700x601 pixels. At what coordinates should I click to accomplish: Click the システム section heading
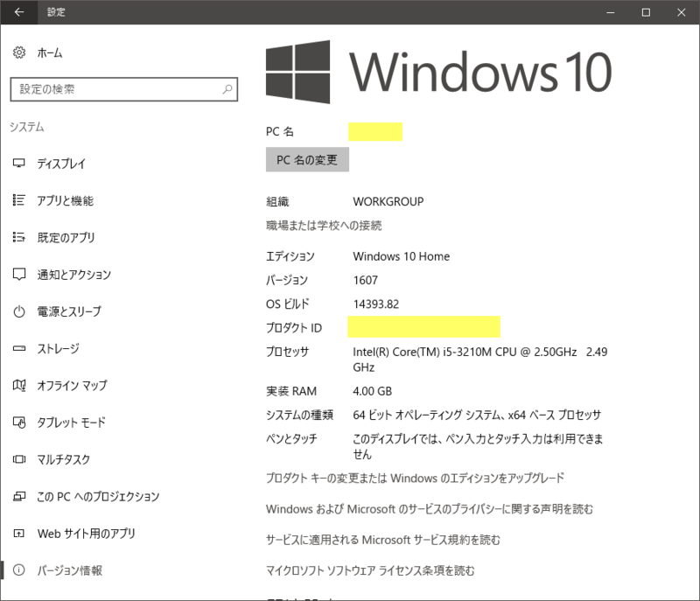click(27, 127)
